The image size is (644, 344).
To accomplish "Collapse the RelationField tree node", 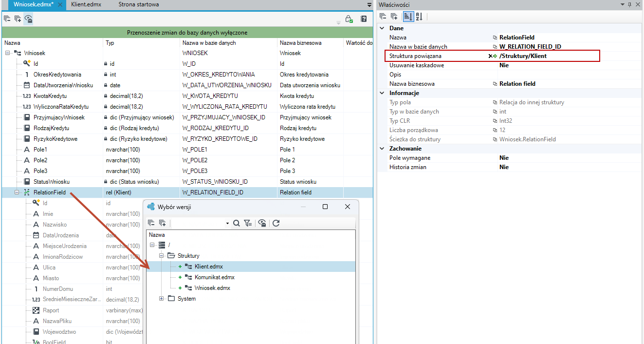I will 17,192.
